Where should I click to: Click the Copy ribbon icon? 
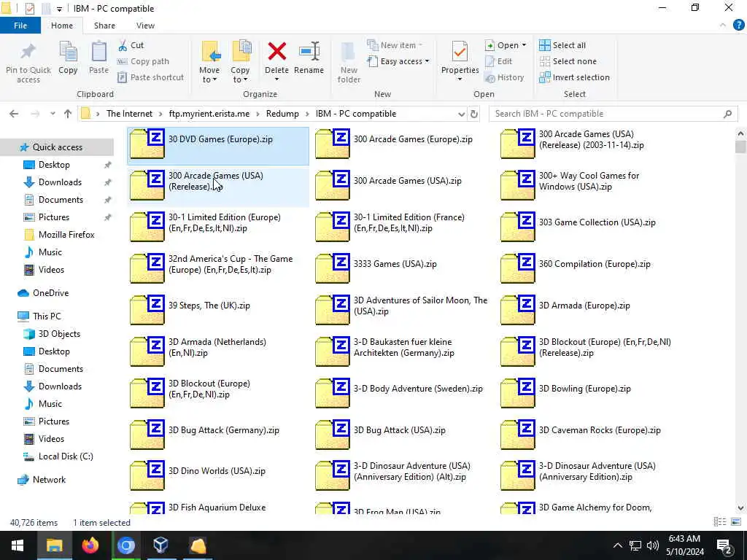68,52
